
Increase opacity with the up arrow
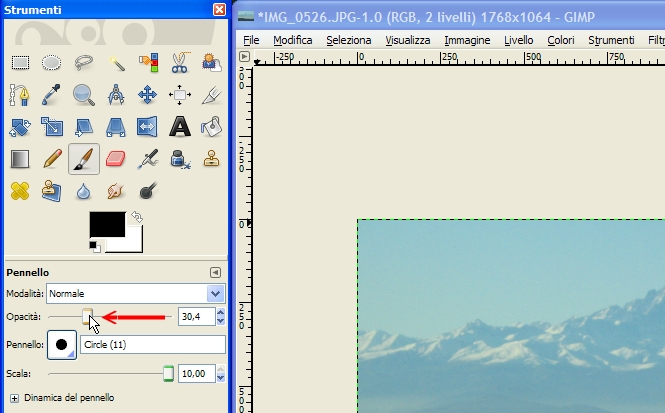click(x=221, y=313)
